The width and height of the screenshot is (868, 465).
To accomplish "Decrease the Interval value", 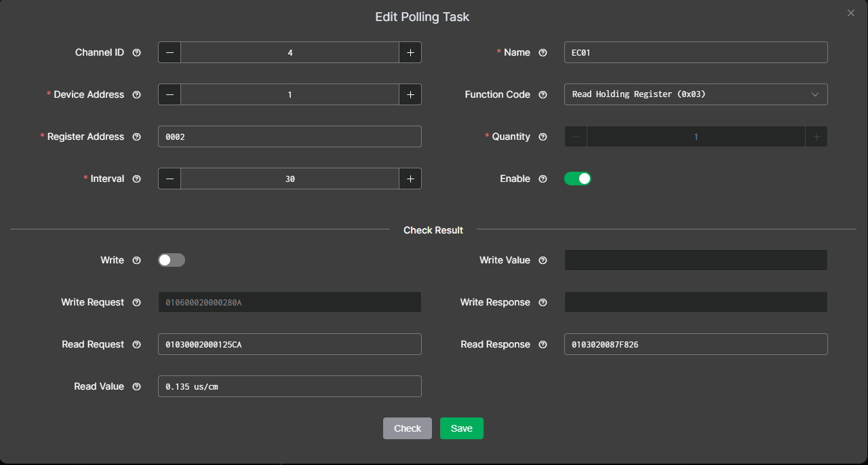I will pos(170,179).
